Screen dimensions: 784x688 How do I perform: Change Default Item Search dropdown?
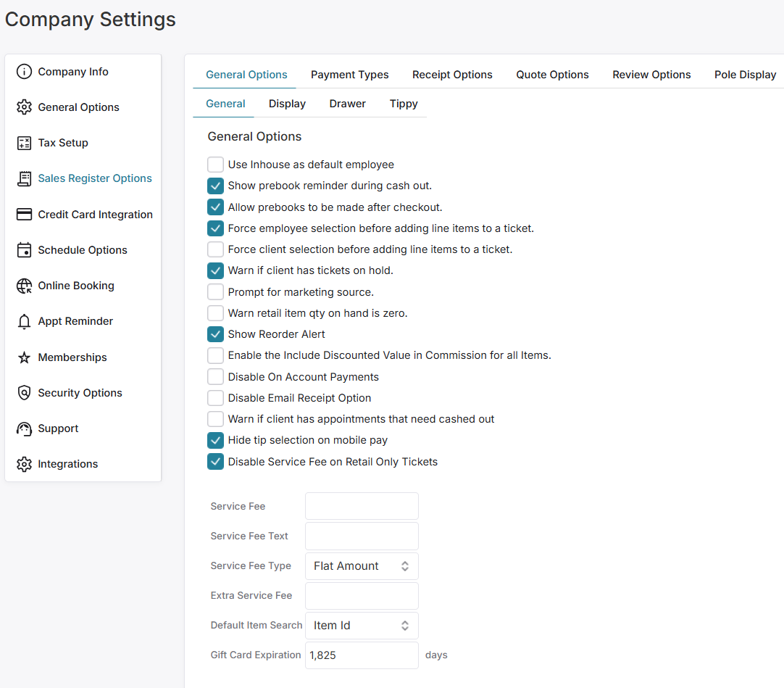pos(361,625)
